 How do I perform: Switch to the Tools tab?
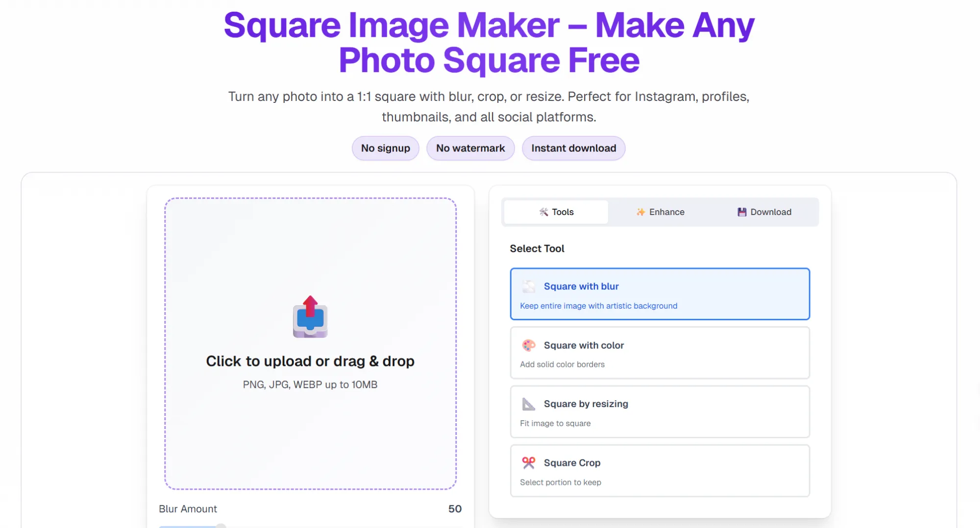coord(556,212)
